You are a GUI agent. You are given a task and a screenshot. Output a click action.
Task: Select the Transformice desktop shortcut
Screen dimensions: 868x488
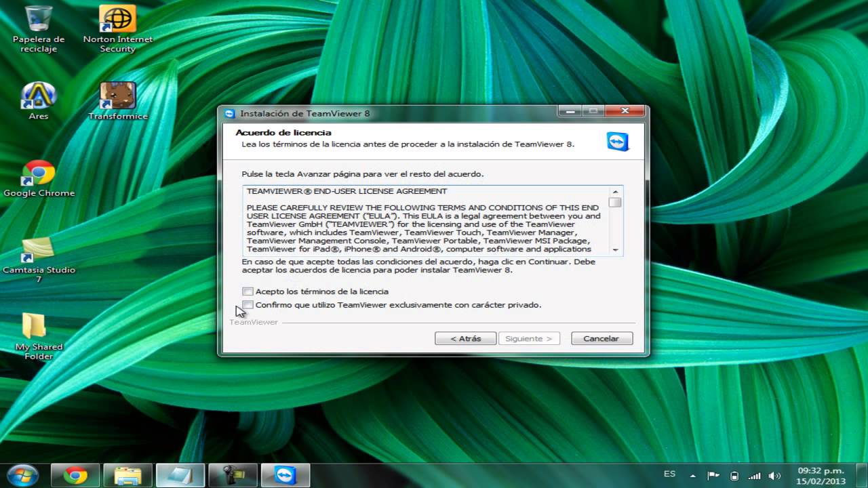118,101
